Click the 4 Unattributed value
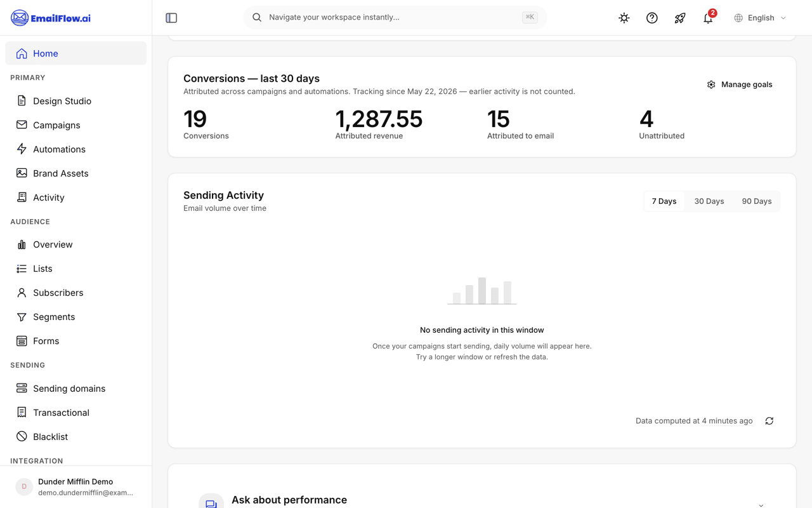The height and width of the screenshot is (508, 812). pos(646,119)
